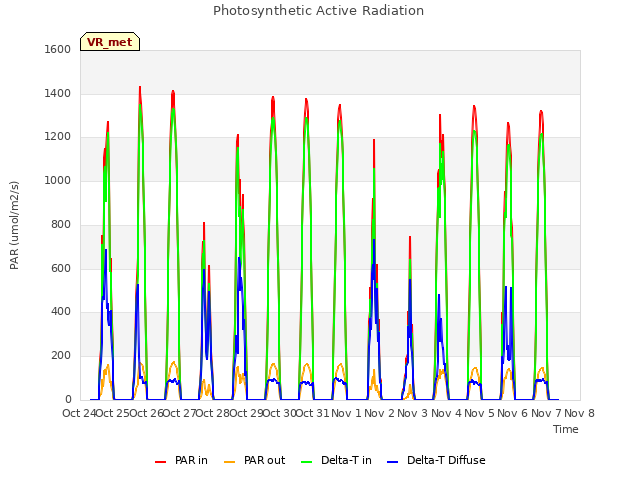Click the blue Delta-T Diffuse legend swatch

pos(392,462)
